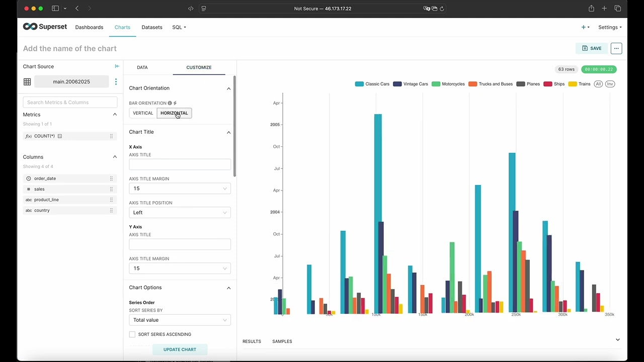Click the browser sidebar toggle icon
This screenshot has width=644, height=362.
click(55, 9)
